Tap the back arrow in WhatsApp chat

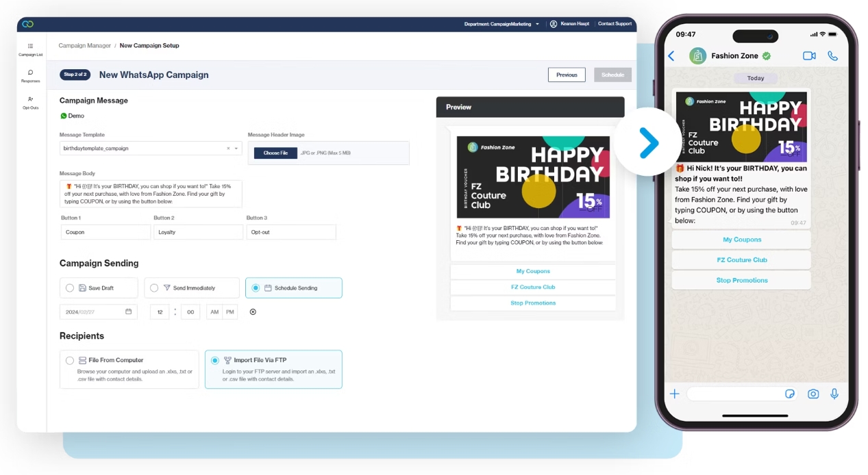(x=671, y=56)
